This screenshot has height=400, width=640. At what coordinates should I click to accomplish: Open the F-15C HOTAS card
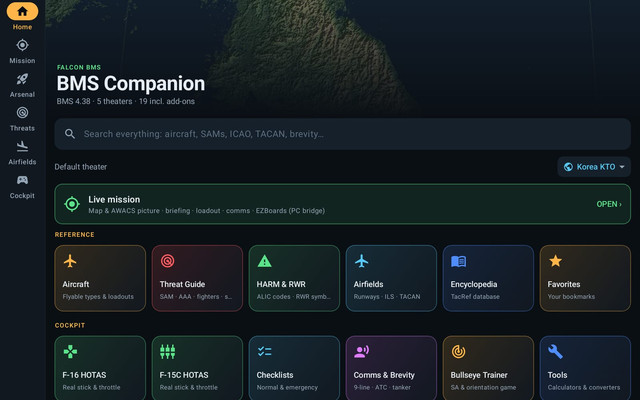tap(197, 368)
